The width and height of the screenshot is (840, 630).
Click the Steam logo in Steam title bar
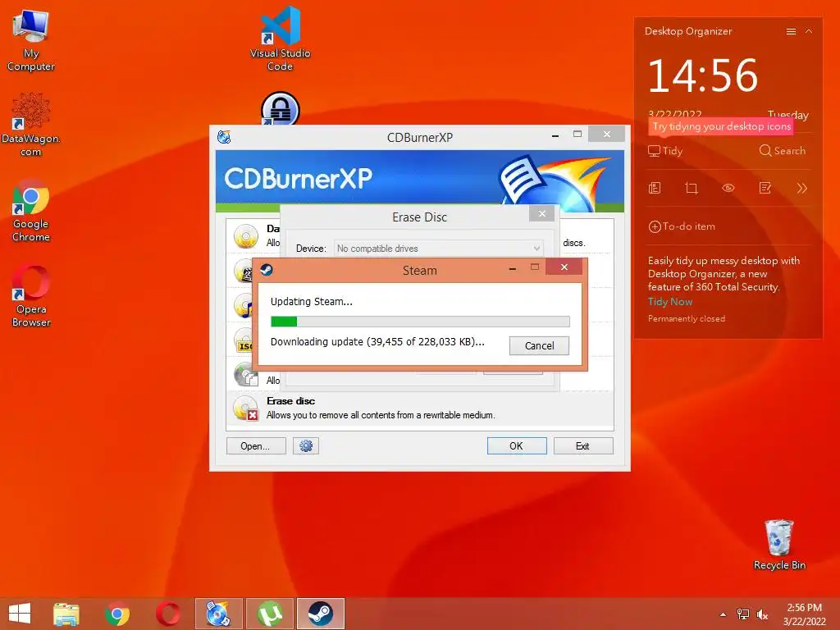[x=267, y=269]
